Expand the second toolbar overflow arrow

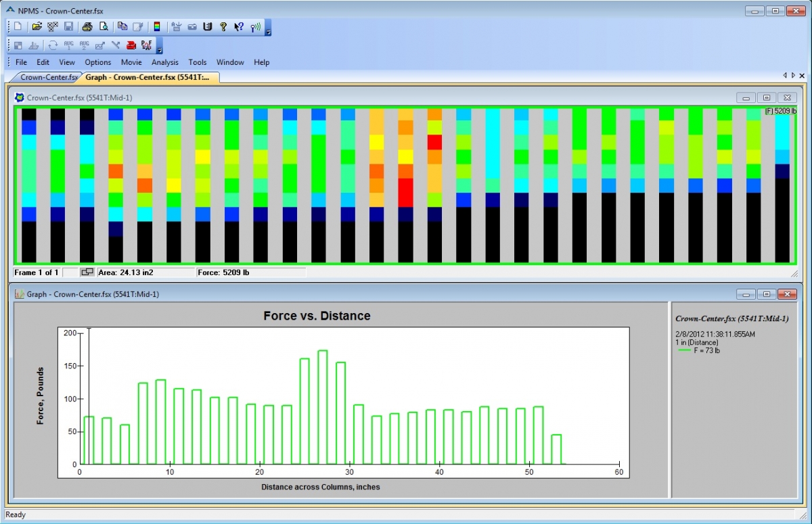tap(160, 49)
